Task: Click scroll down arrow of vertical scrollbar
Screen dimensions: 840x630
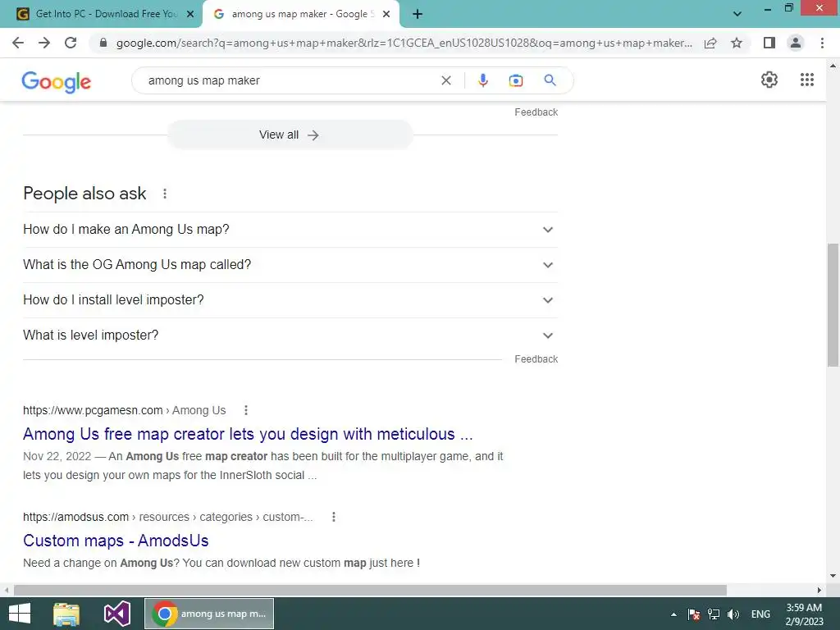Action: (833, 576)
